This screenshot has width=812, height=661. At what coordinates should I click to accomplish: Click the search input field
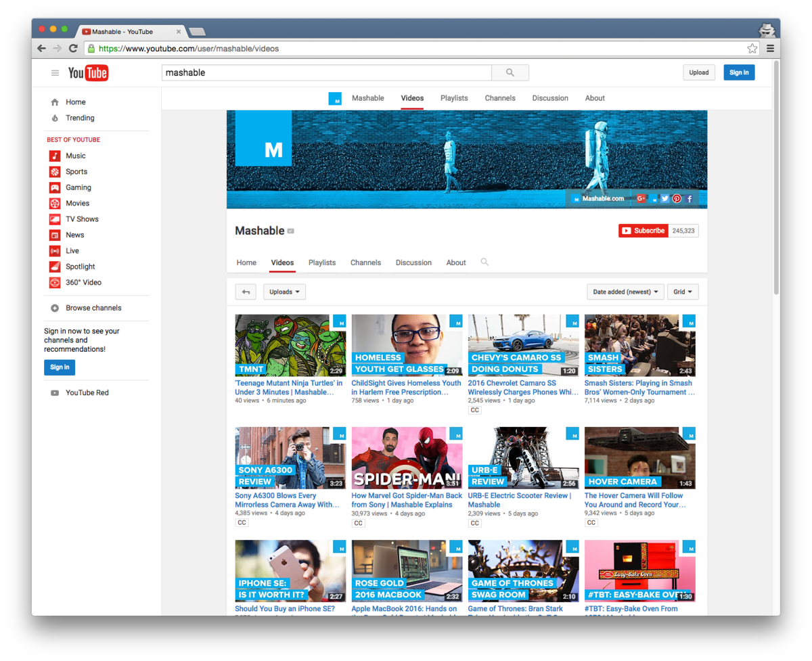327,72
